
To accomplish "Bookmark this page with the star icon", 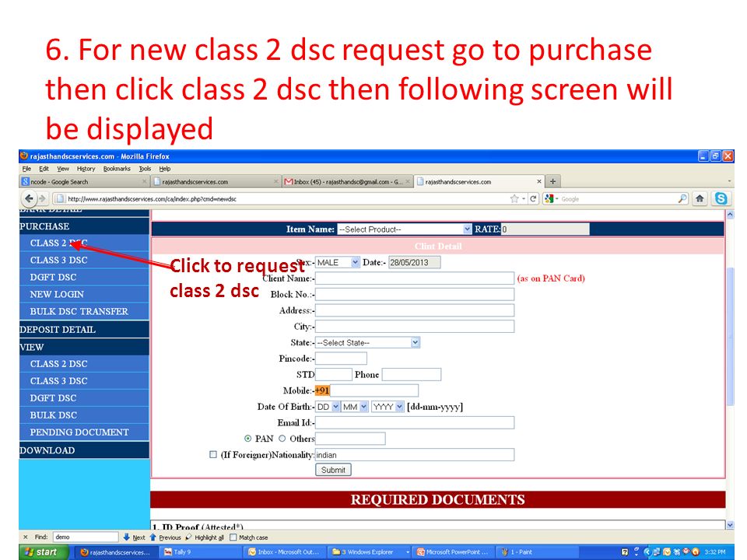I will (x=514, y=198).
